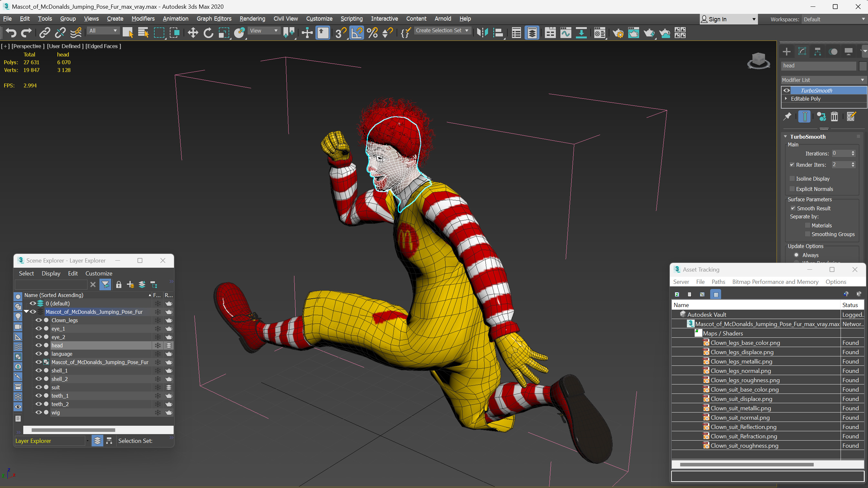This screenshot has height=488, width=868.
Task: Click the Perspective viewport label
Action: click(x=28, y=46)
